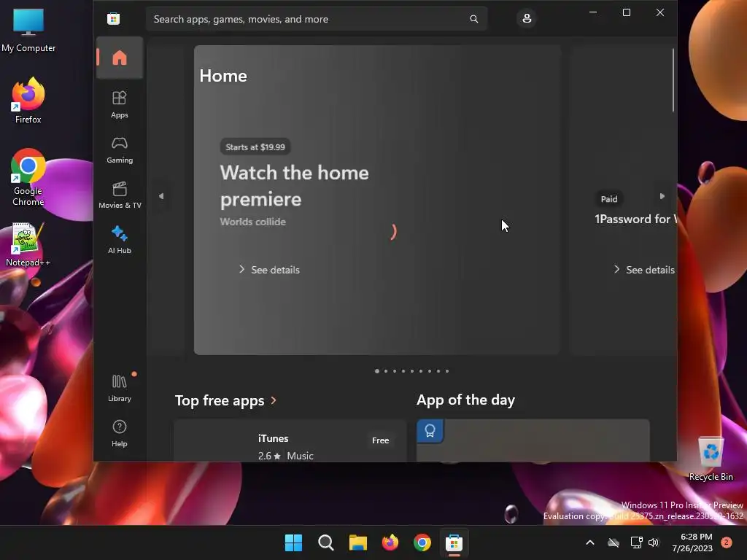Viewport: 747px width, 560px height.
Task: Open the Windows Start menu
Action: click(293, 542)
